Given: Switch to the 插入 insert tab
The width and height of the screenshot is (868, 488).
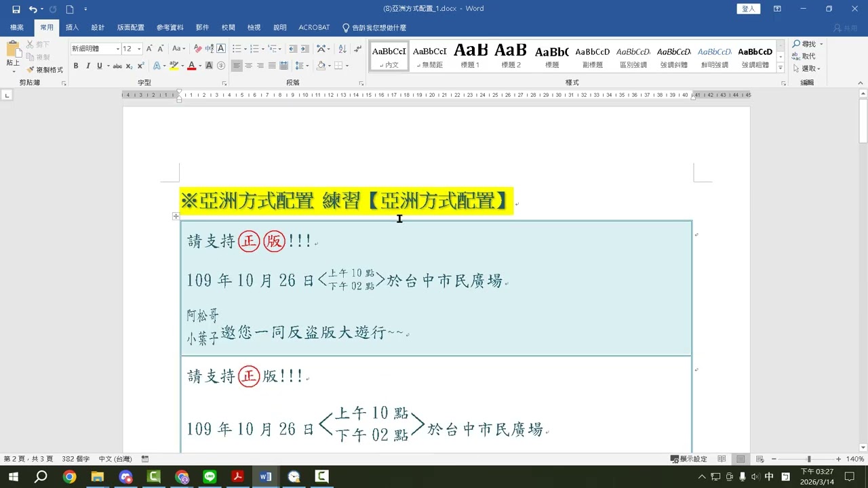Looking at the screenshot, I should [72, 28].
